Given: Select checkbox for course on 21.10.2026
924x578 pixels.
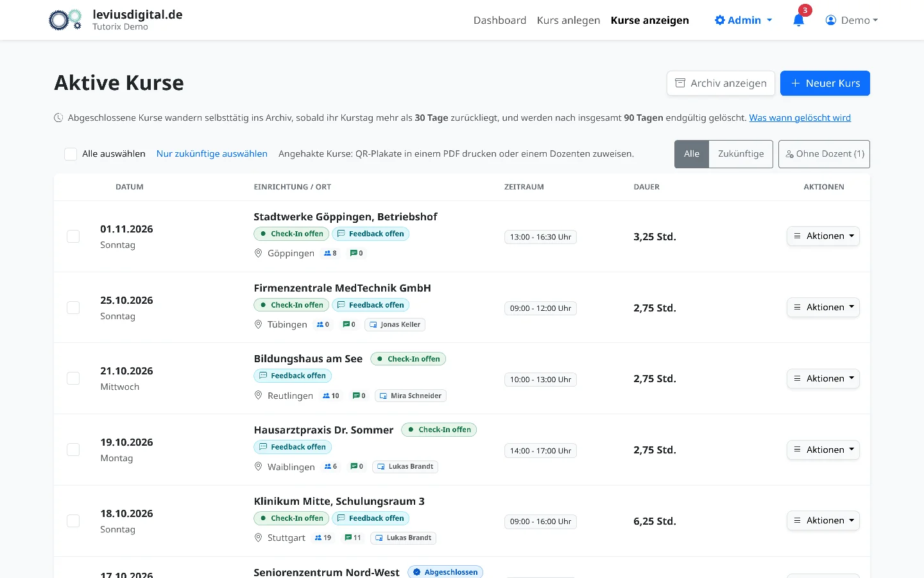Looking at the screenshot, I should [x=73, y=378].
